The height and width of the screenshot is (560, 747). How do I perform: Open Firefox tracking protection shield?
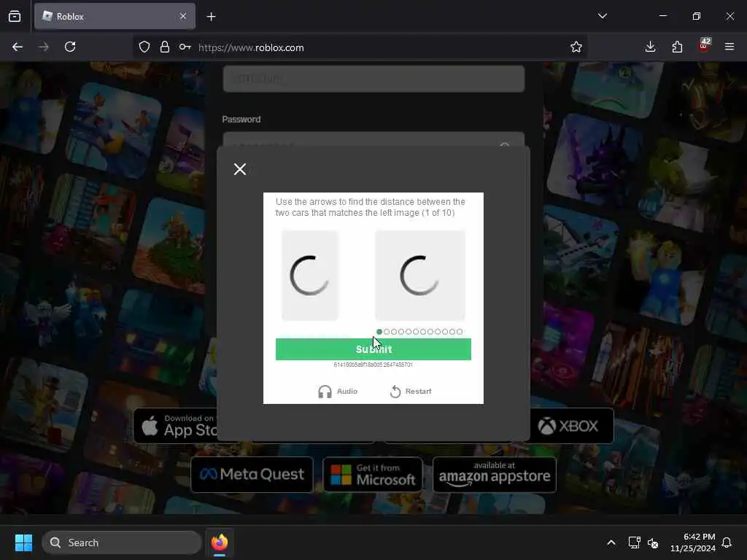(144, 47)
